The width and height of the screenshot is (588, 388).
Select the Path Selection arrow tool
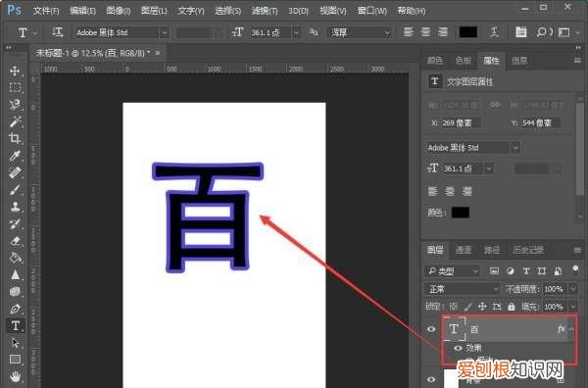click(x=15, y=343)
